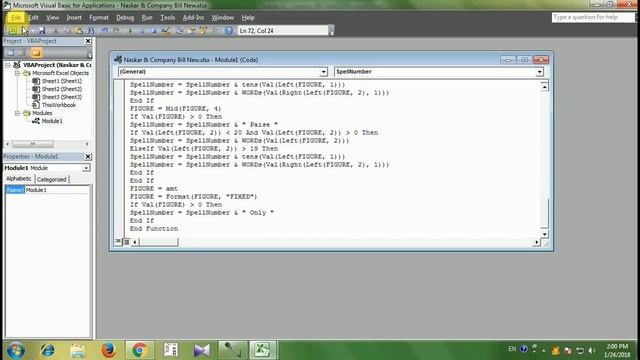Open the Module1 object dropdown in Properties

[x=86, y=168]
